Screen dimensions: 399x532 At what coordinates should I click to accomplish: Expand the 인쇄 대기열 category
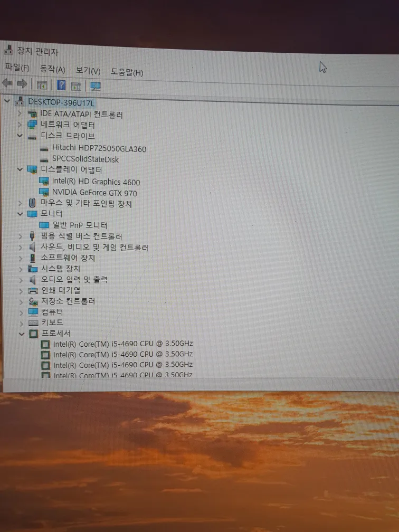coord(21,291)
